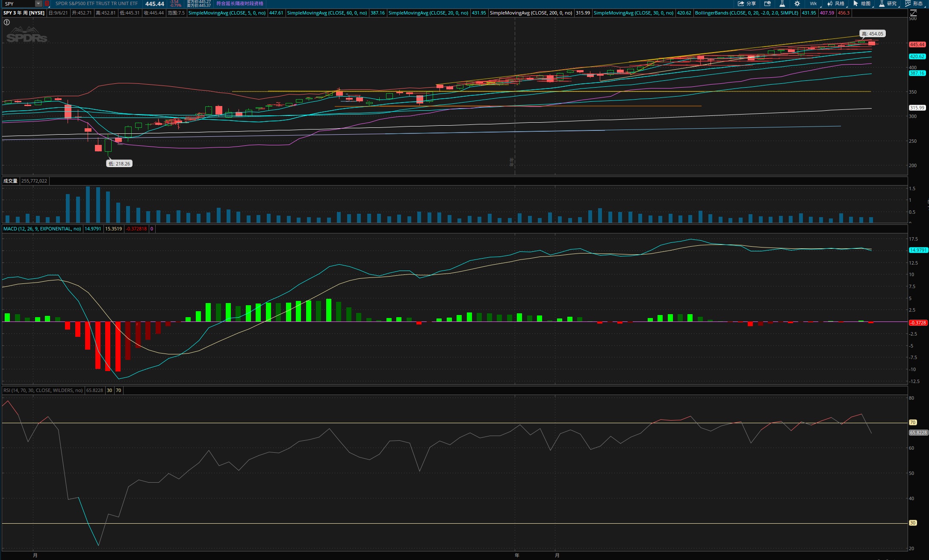
Task: Click the Share (分享) icon button
Action: [x=746, y=3]
